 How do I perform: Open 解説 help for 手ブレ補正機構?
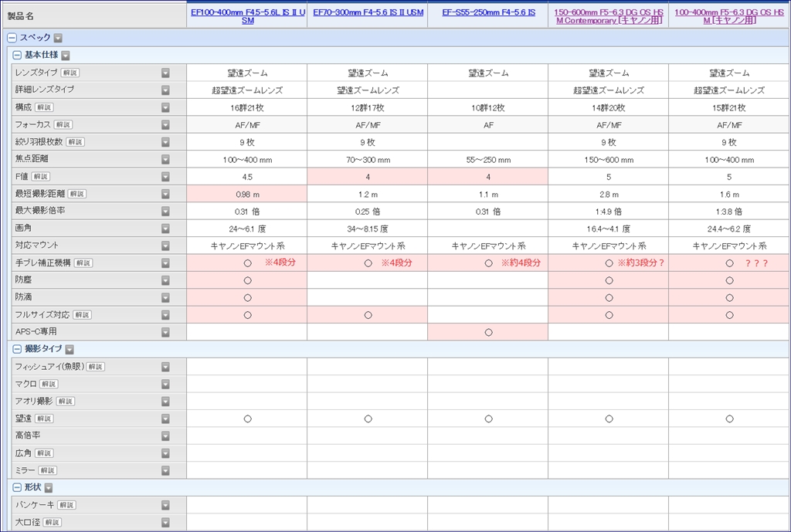pos(83,263)
